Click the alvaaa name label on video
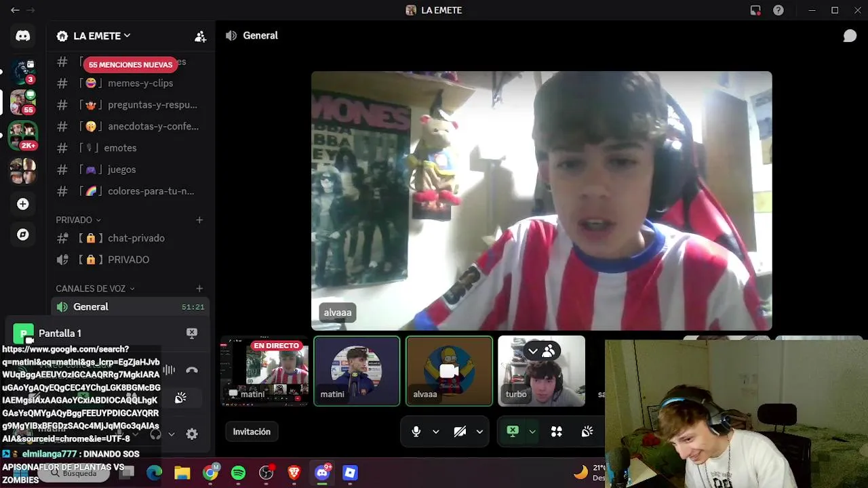The width and height of the screenshot is (868, 488). coord(338,312)
